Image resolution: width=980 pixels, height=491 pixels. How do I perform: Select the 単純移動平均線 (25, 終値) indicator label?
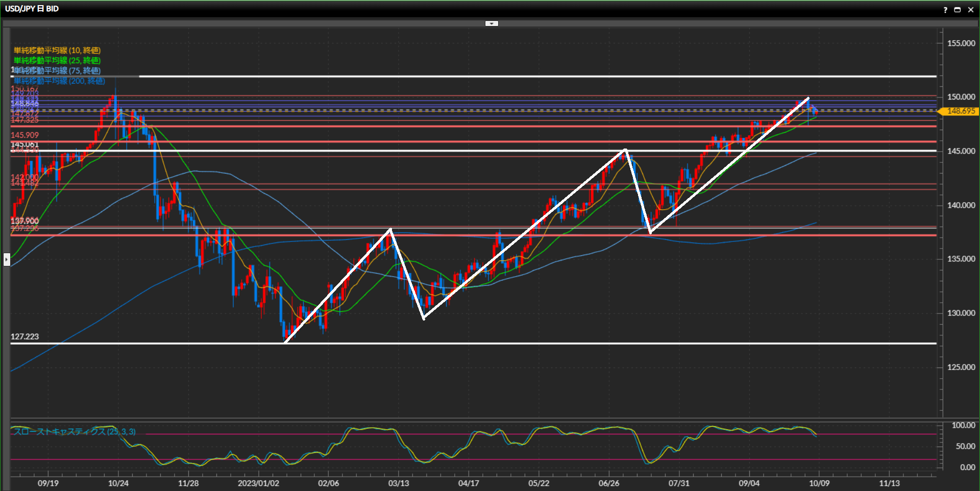click(x=57, y=60)
